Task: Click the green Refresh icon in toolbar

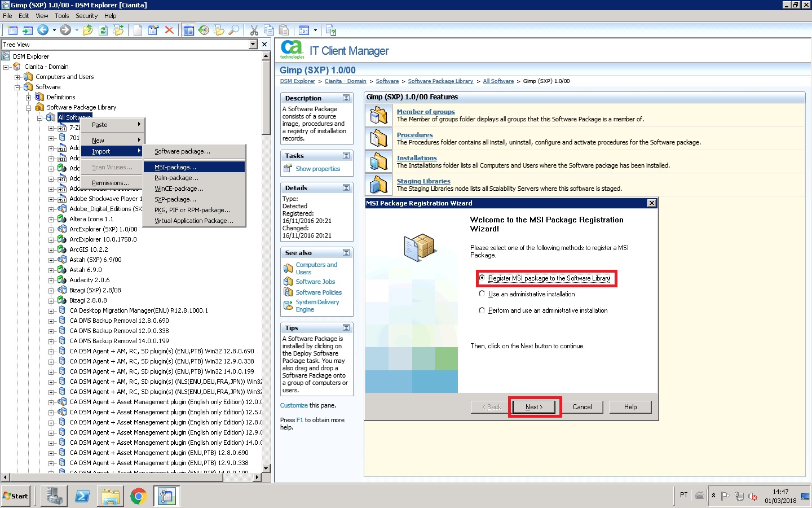Action: point(103,30)
